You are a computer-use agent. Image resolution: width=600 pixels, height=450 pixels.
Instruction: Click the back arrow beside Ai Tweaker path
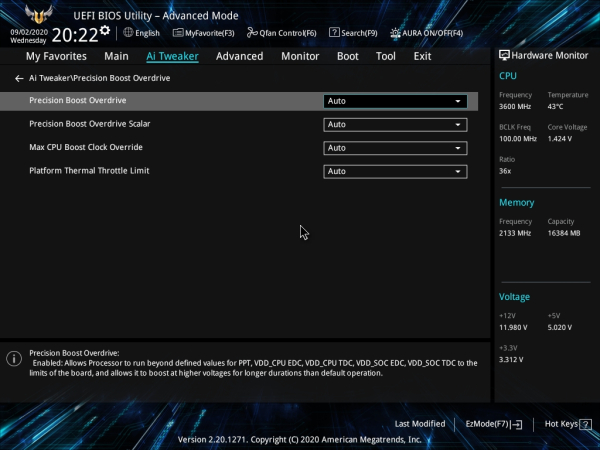pos(19,78)
